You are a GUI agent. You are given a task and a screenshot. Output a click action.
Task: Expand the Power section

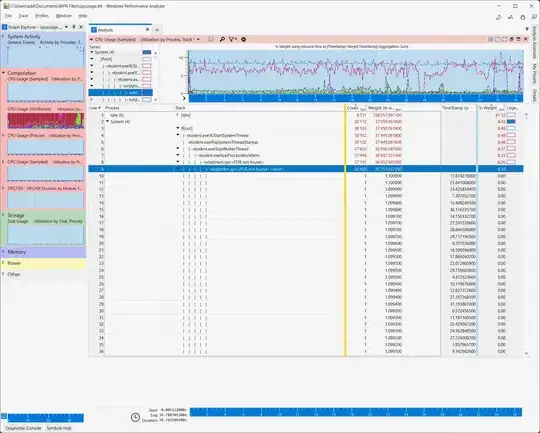3,263
